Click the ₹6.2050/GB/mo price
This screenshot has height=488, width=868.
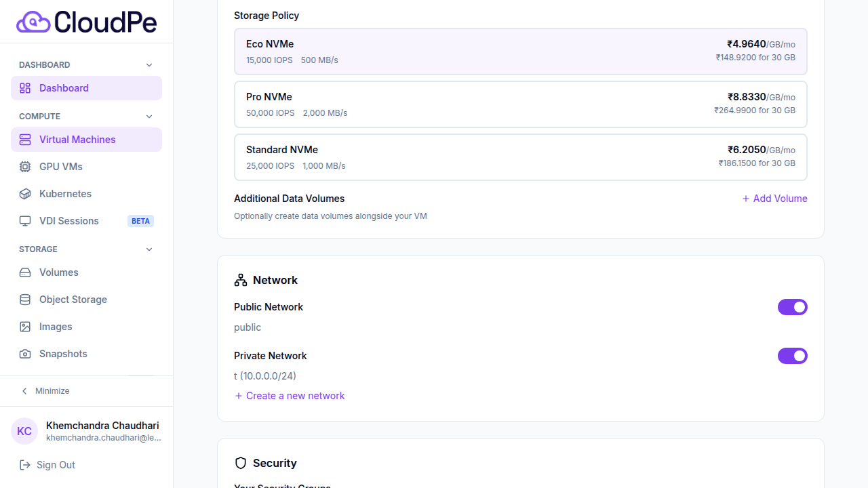click(762, 150)
